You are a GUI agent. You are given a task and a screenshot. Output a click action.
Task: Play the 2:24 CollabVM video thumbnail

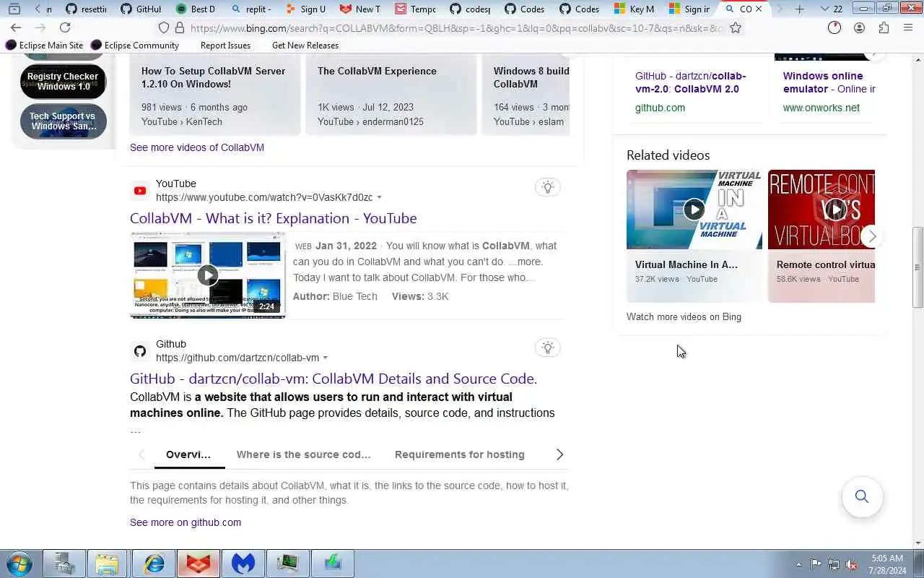(x=208, y=275)
